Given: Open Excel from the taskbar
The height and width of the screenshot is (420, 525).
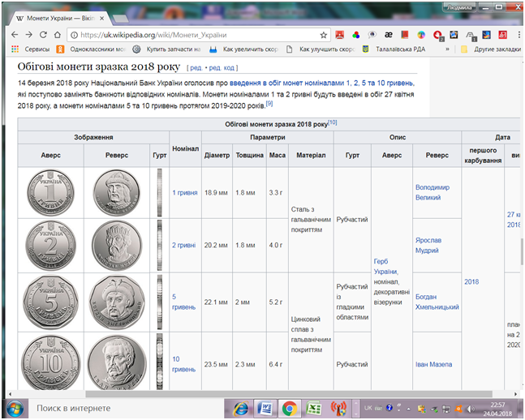Looking at the screenshot, I should click(x=314, y=409).
